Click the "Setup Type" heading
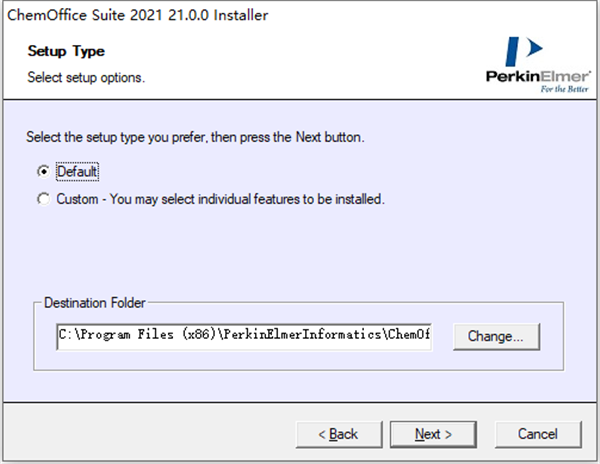This screenshot has width=600, height=464. [x=66, y=50]
